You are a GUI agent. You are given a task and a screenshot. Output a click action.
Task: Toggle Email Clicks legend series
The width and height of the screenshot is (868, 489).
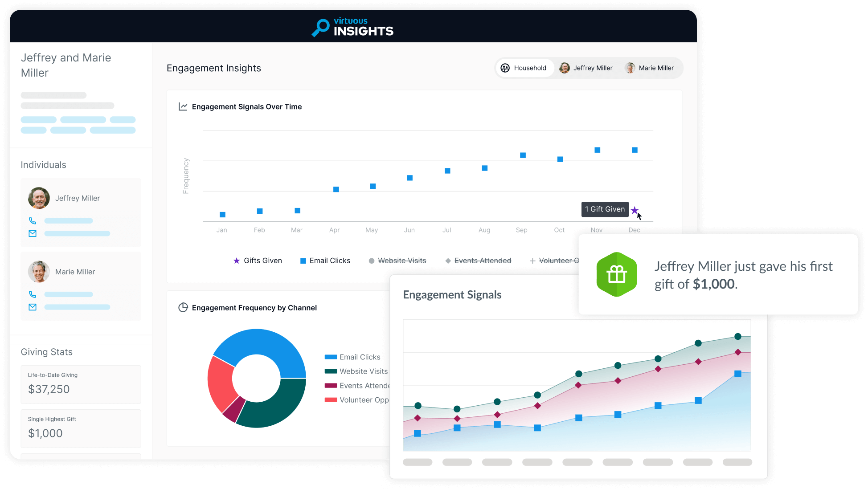pyautogui.click(x=325, y=261)
